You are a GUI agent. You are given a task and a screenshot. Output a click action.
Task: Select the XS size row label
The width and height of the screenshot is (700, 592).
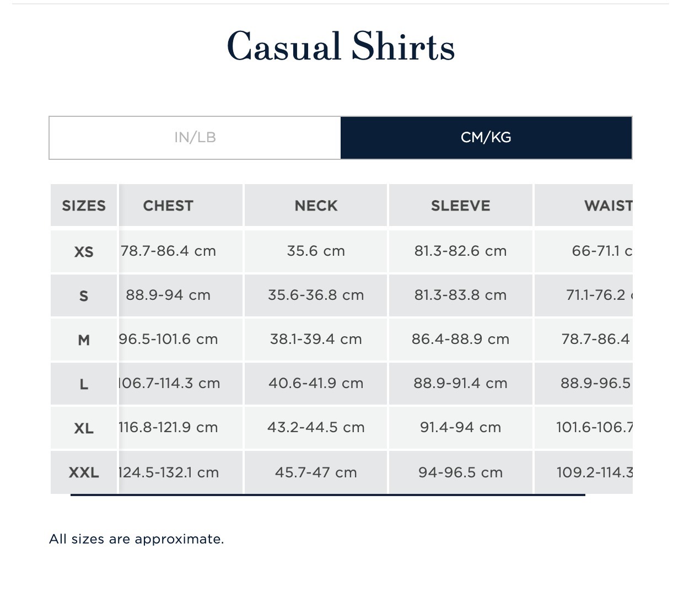pyautogui.click(x=84, y=252)
